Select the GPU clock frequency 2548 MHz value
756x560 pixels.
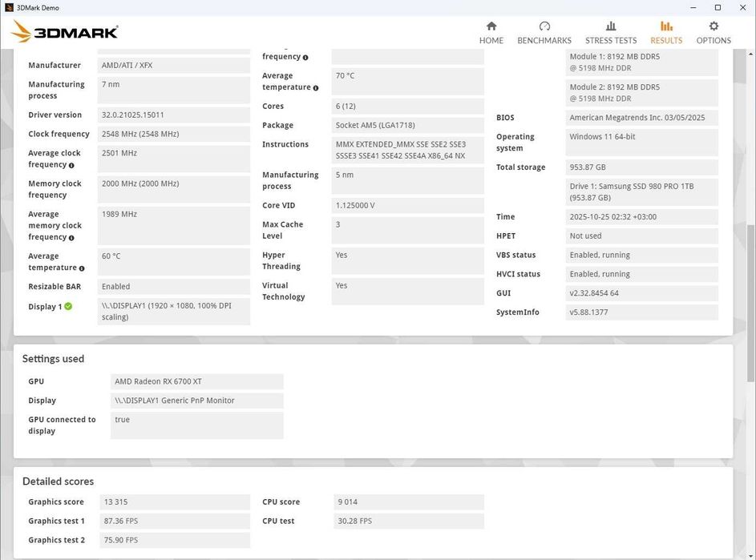(x=174, y=134)
